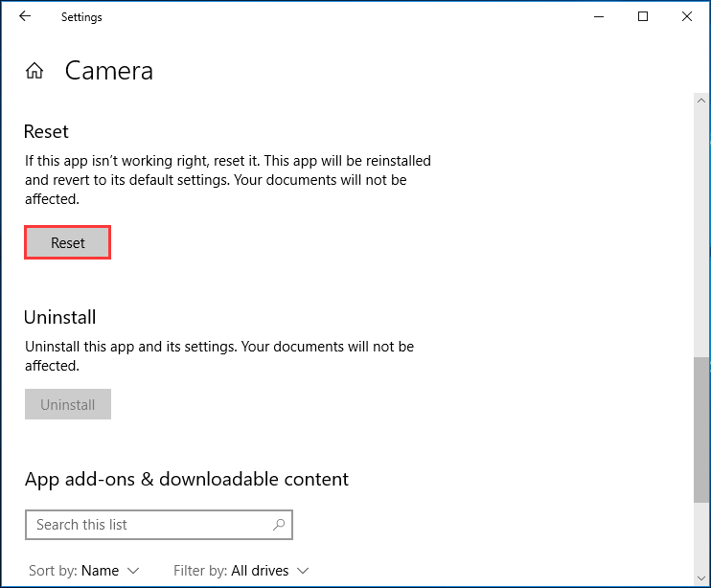This screenshot has height=588, width=711.
Task: Close the Settings window
Action: click(687, 17)
